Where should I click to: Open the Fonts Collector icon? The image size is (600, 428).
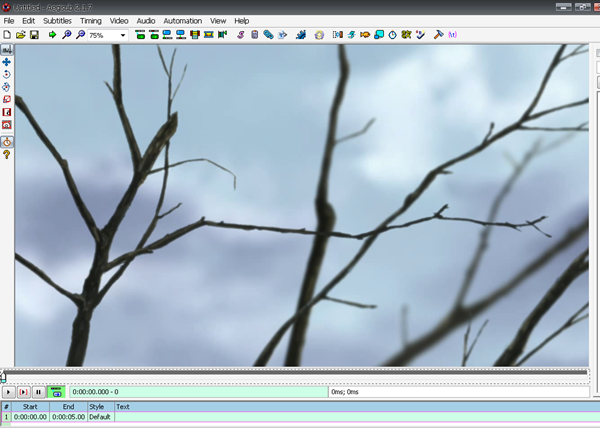click(x=282, y=35)
